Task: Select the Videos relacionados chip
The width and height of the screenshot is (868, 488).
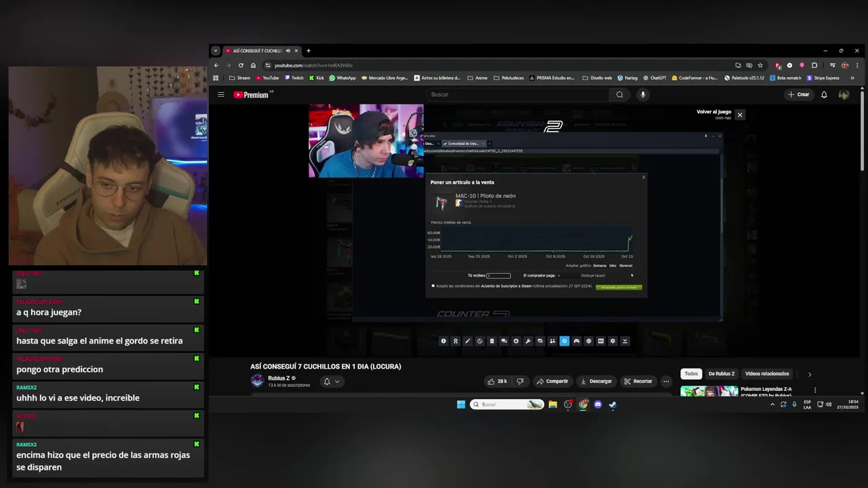Action: click(767, 374)
